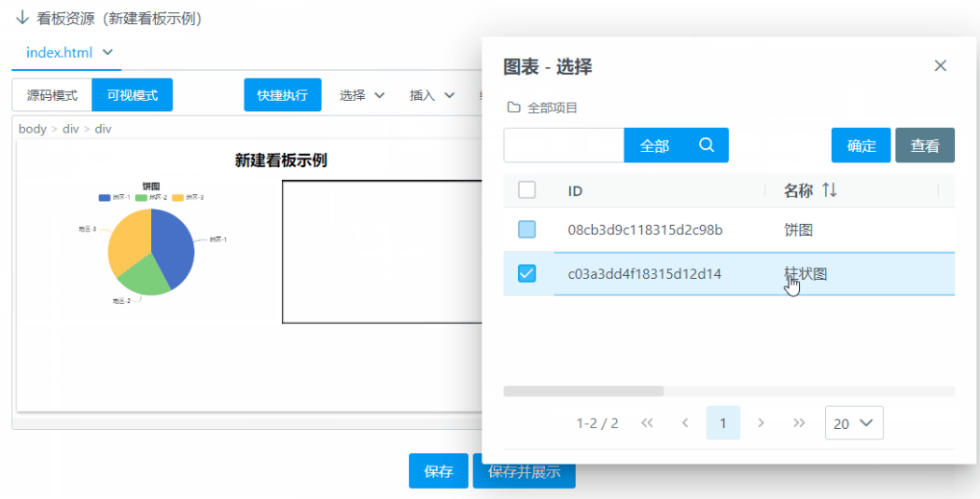Go to the previous page arrow
The image size is (980, 499).
[x=685, y=423]
